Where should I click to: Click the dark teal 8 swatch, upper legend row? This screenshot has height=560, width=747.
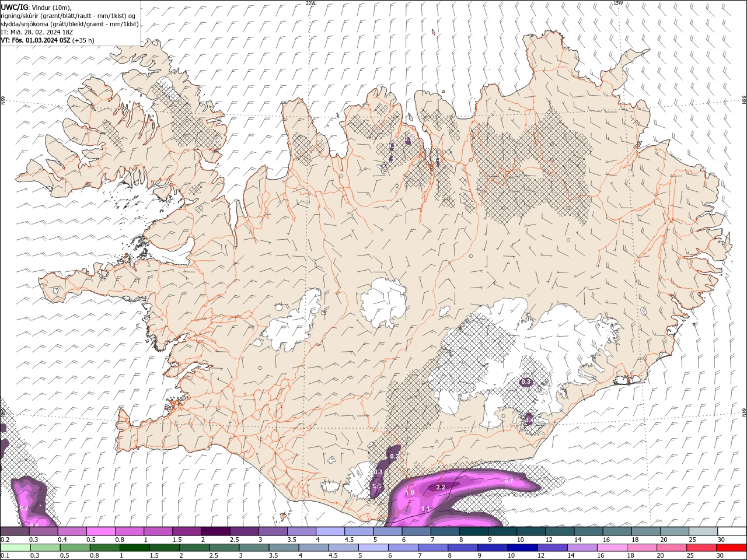click(474, 531)
